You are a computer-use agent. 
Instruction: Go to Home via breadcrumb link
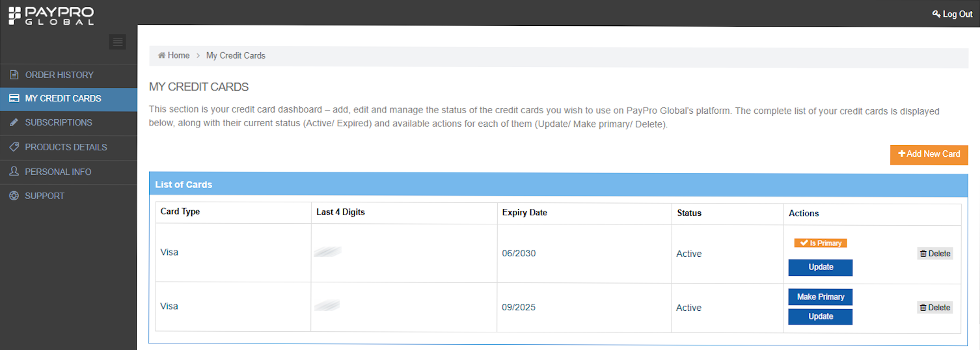[174, 56]
